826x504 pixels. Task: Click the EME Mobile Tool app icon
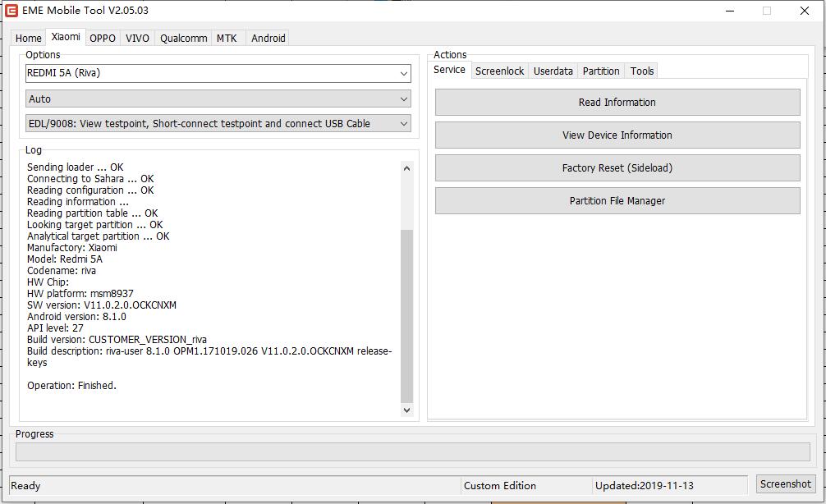pyautogui.click(x=11, y=10)
